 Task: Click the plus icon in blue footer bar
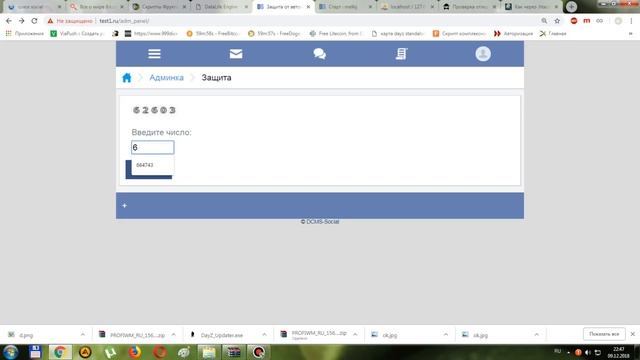pos(124,206)
